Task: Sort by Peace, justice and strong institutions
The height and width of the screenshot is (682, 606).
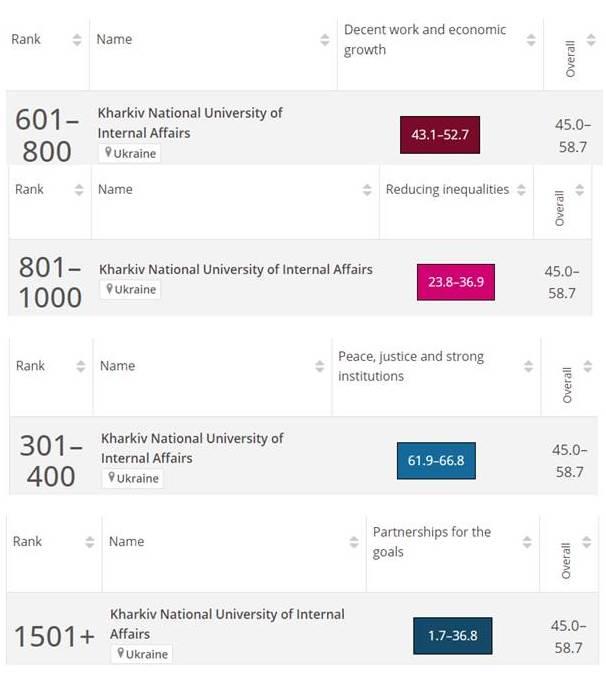Action: (x=529, y=367)
